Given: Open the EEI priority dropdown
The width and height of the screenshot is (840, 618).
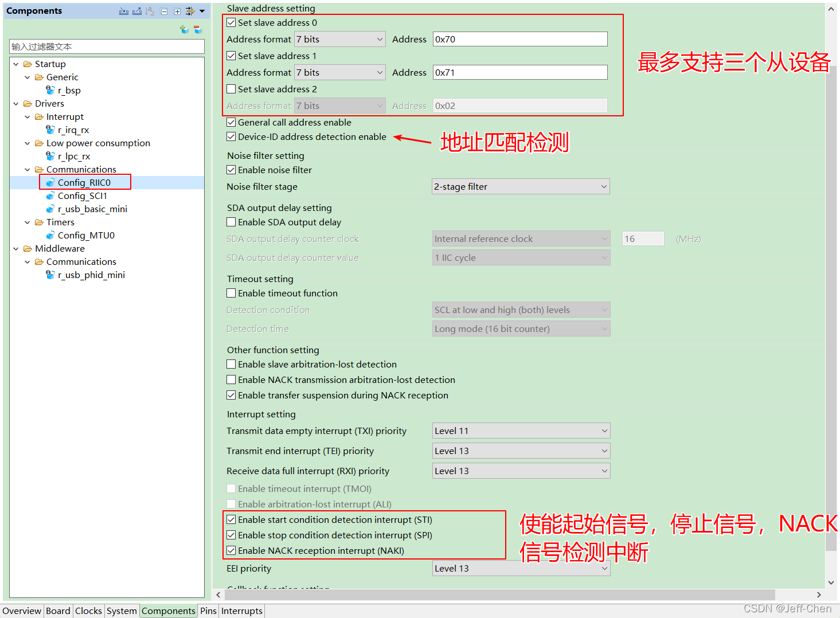Looking at the screenshot, I should 521,568.
